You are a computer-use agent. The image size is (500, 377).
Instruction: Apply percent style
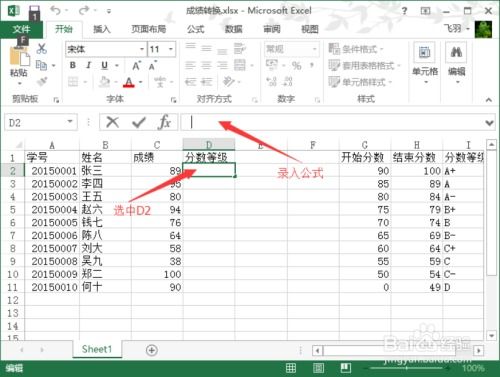(x=296, y=66)
